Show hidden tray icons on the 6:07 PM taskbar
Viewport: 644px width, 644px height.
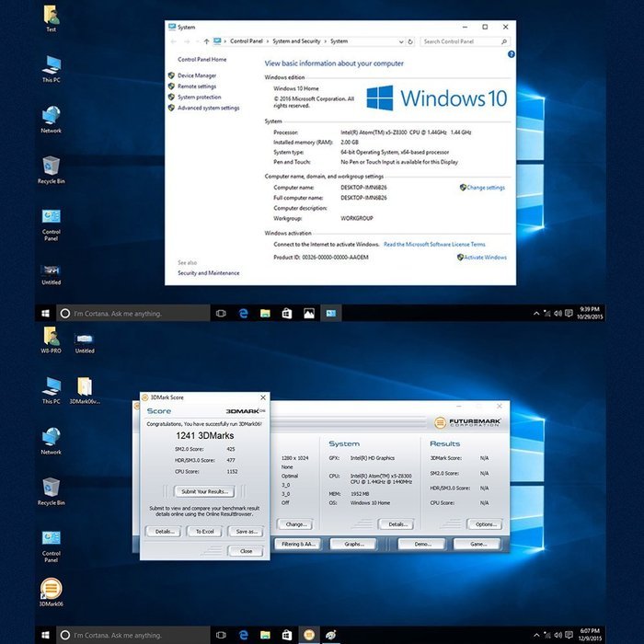pos(536,635)
